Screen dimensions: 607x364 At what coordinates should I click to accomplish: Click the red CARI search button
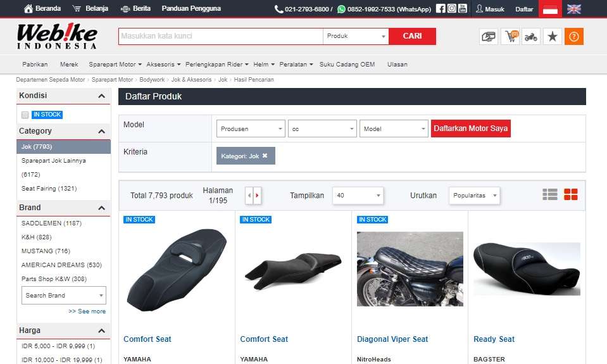click(412, 36)
